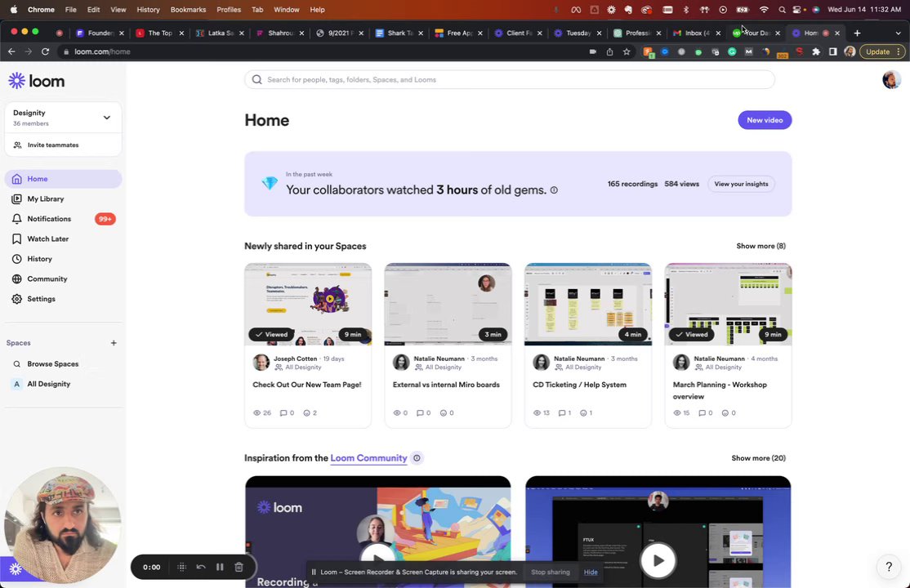Open the Chrome tab list chevron
This screenshot has width=910, height=588.
pos(899,33)
